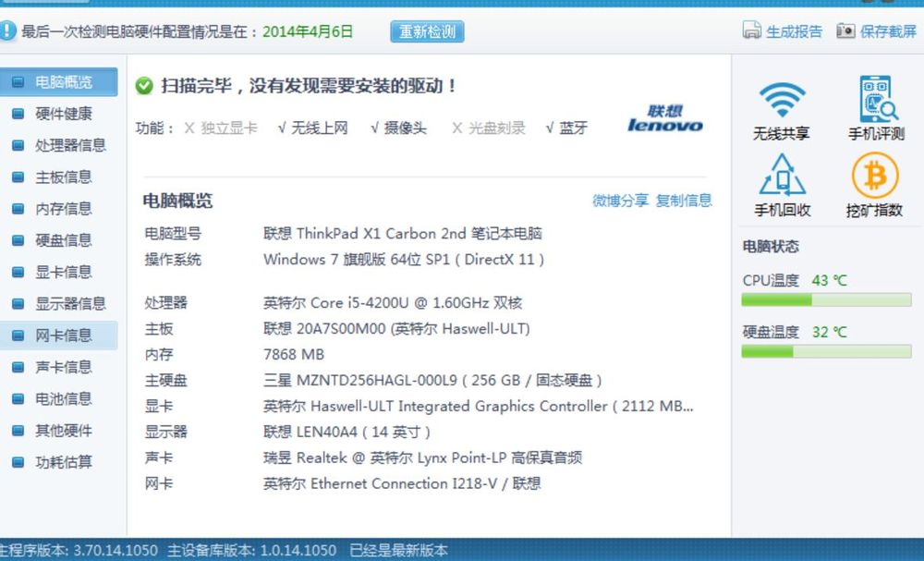Click the Lenovo 联想 logo
The height and width of the screenshot is (561, 924).
[x=664, y=118]
